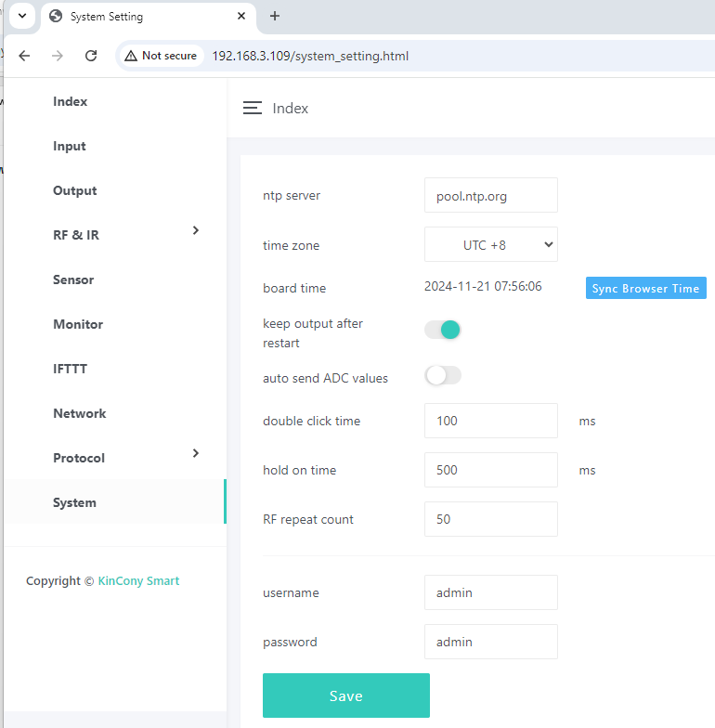This screenshot has height=728, width=715.
Task: Expand the Protocol submenu
Action: tap(195, 453)
